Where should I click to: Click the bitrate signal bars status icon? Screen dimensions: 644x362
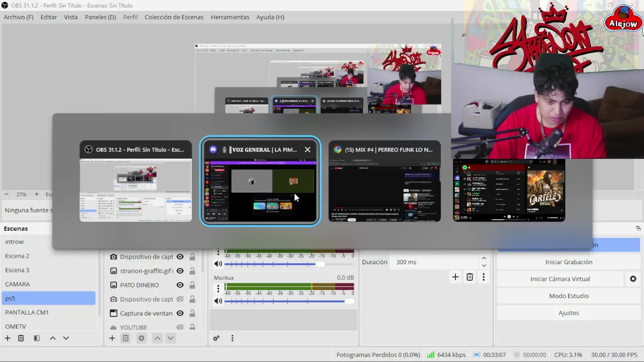[430, 354]
